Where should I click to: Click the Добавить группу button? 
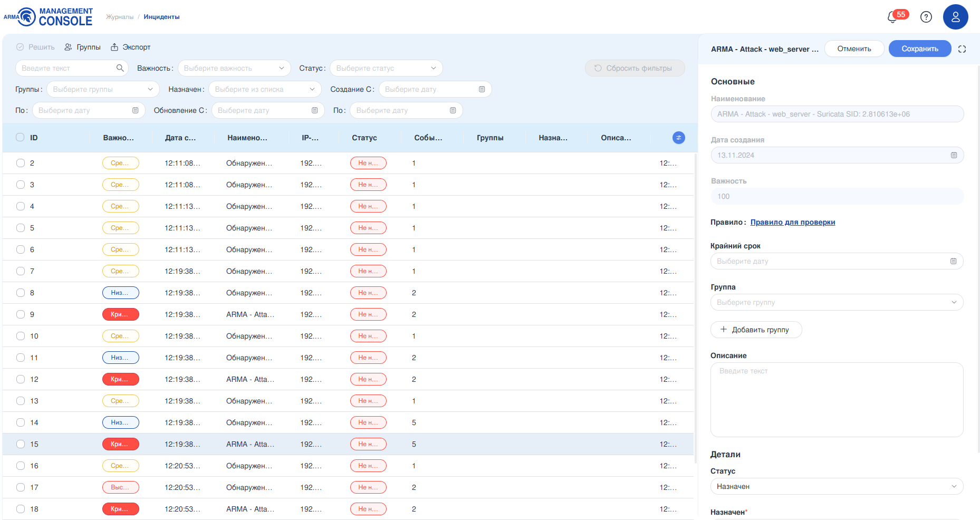[755, 330]
